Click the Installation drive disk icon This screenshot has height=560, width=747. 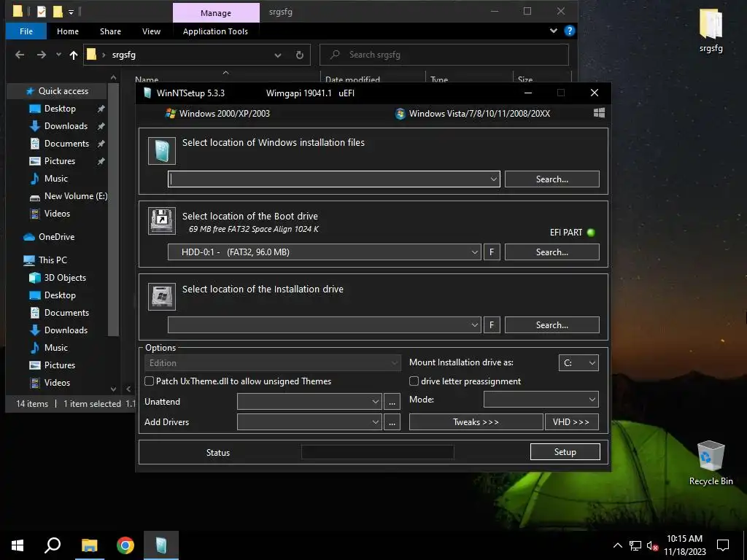tap(162, 297)
